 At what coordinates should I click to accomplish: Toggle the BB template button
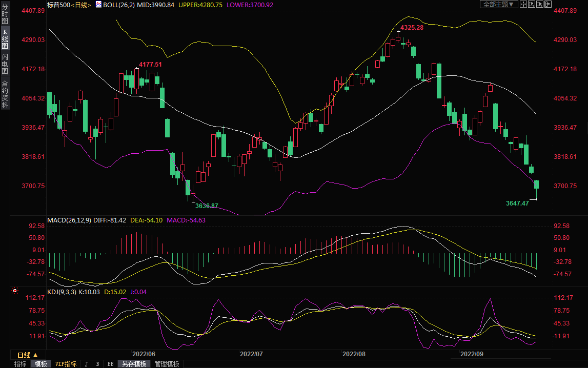point(110,364)
